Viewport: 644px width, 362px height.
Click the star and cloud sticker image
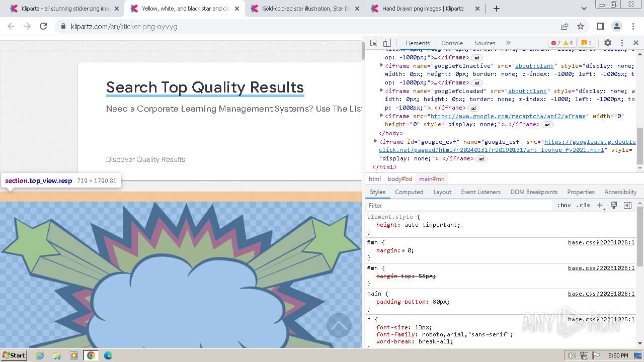pos(181,275)
